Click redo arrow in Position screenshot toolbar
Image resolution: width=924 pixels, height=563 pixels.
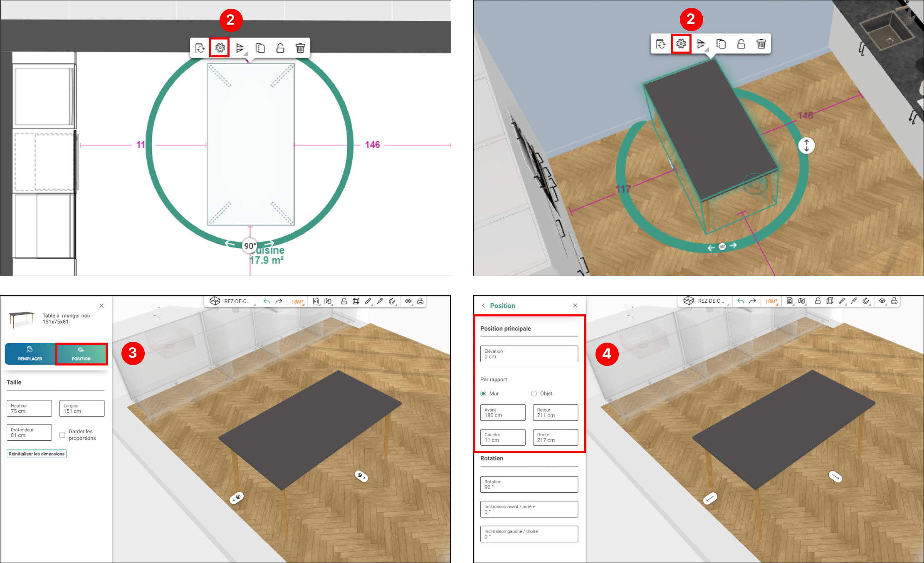pos(753,301)
